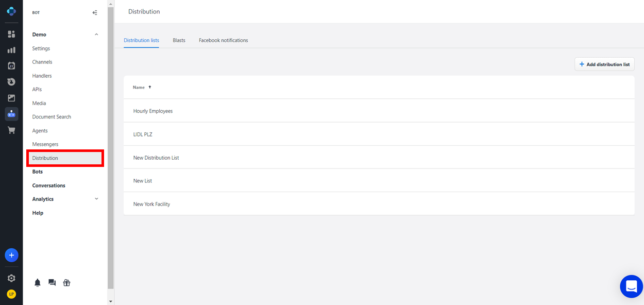Select the bot robot icon
This screenshot has height=305, width=644.
coord(11,114)
